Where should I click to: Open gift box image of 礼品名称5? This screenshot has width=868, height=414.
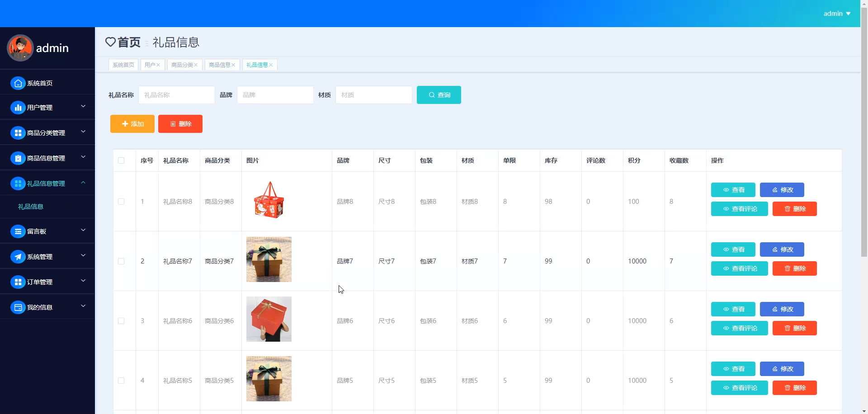point(269,379)
